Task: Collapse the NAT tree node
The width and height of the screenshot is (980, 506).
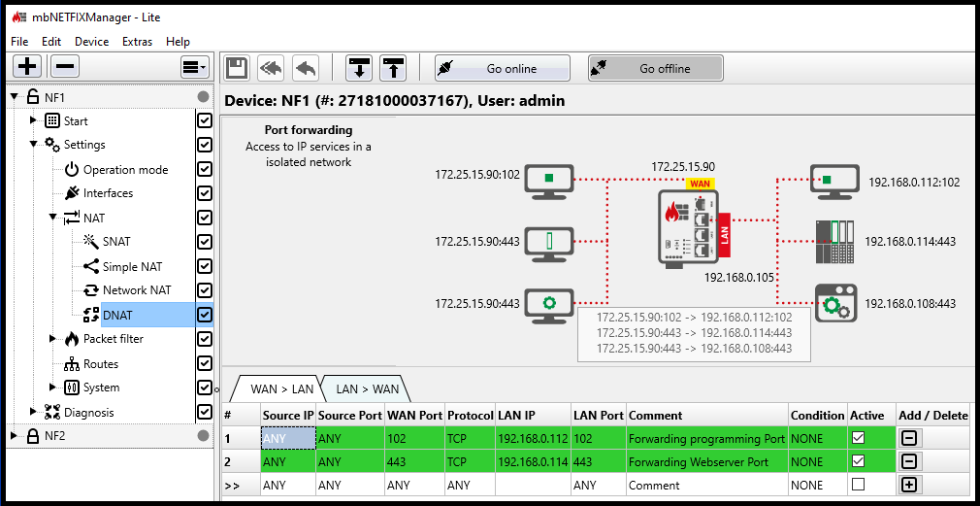Action: 53,218
